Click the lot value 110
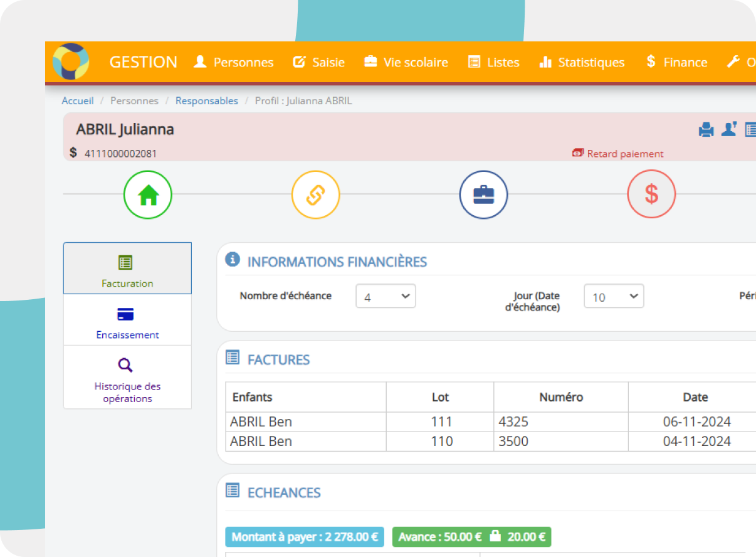756x557 pixels. click(x=442, y=441)
